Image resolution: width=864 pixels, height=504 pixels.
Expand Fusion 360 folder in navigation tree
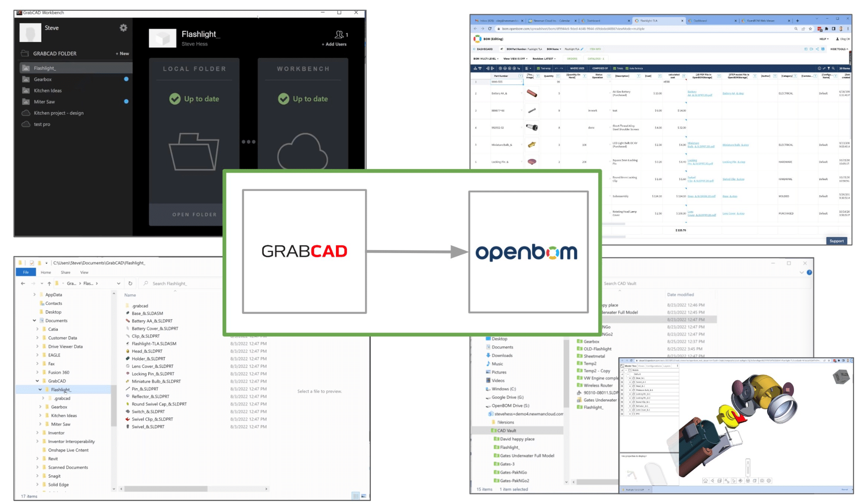(x=38, y=372)
